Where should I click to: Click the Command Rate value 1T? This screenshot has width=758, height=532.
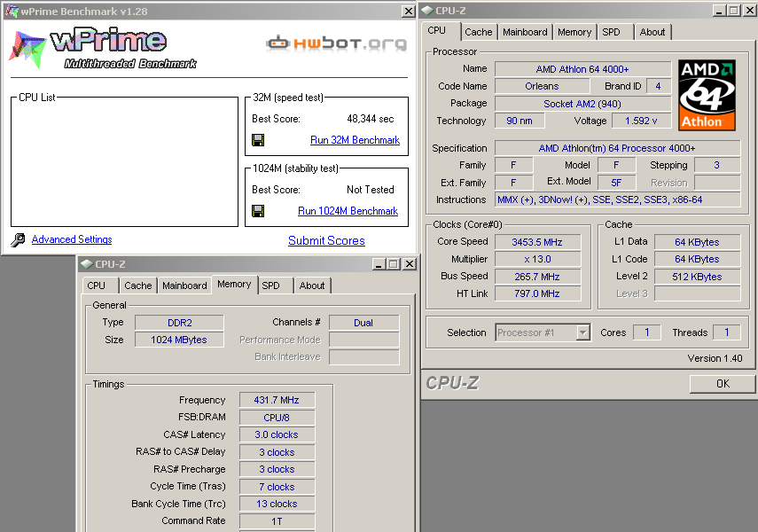277,521
